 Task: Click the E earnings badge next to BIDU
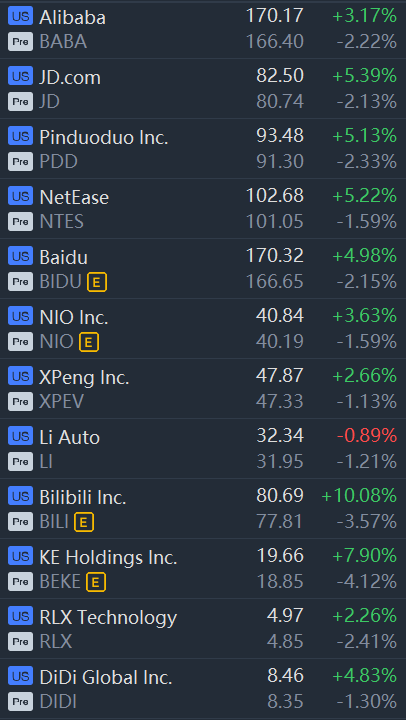[97, 282]
